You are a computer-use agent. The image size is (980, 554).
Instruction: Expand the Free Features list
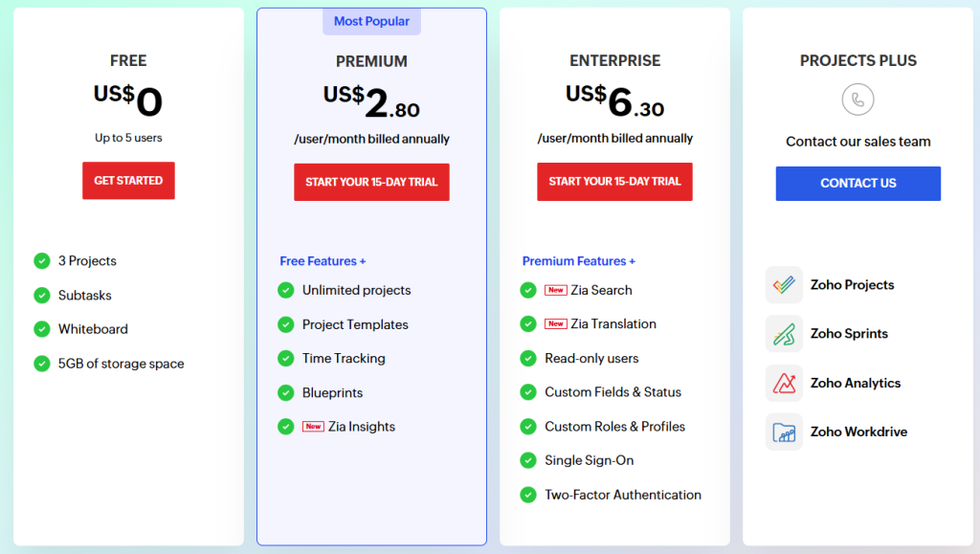tap(323, 260)
